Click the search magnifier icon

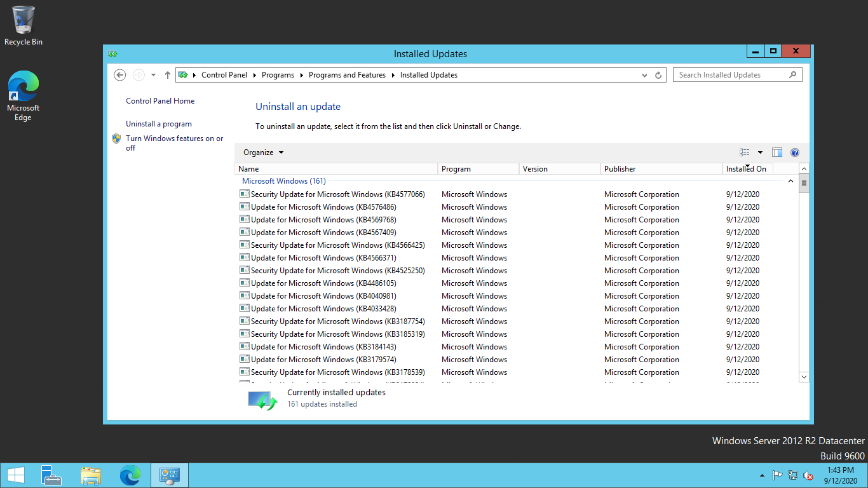tap(792, 75)
